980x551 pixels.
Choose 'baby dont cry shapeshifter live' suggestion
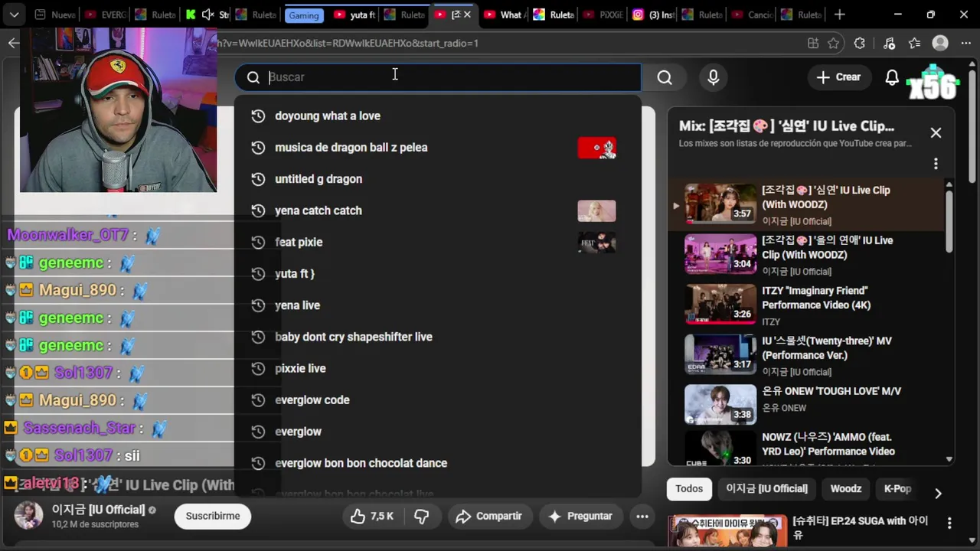point(437,337)
